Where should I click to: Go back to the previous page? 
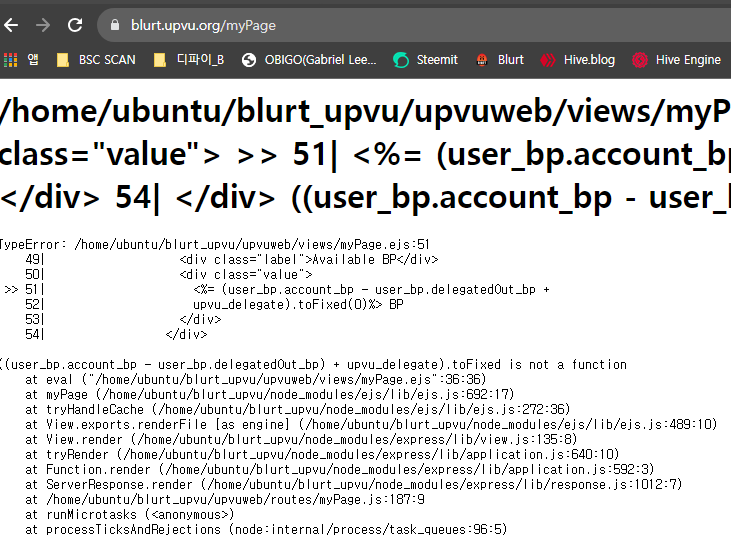pos(12,25)
